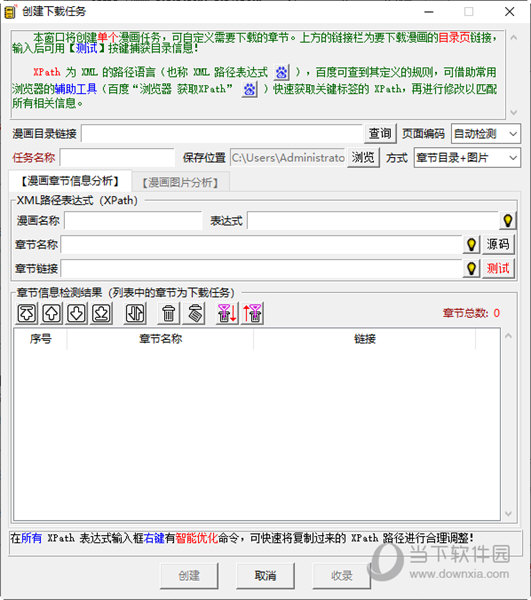Switch to 漫画图片分析 tab
The height and width of the screenshot is (600, 531).
pos(180,182)
